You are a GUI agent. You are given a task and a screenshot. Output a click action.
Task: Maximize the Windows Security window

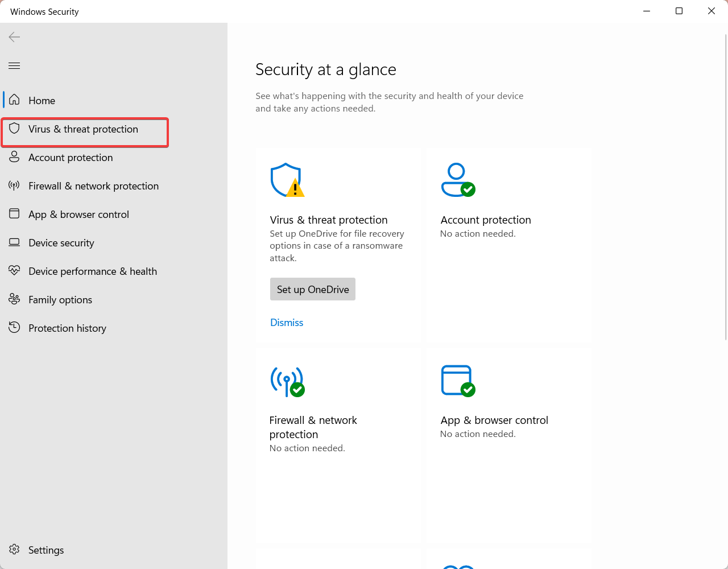click(679, 11)
